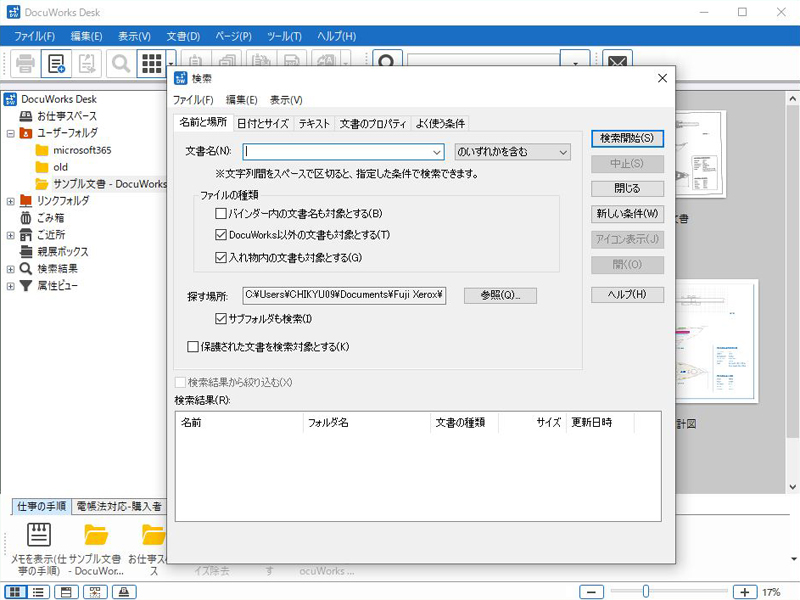
Task: Click the magnifier search icon in the main toolbar
Action: tap(121, 64)
